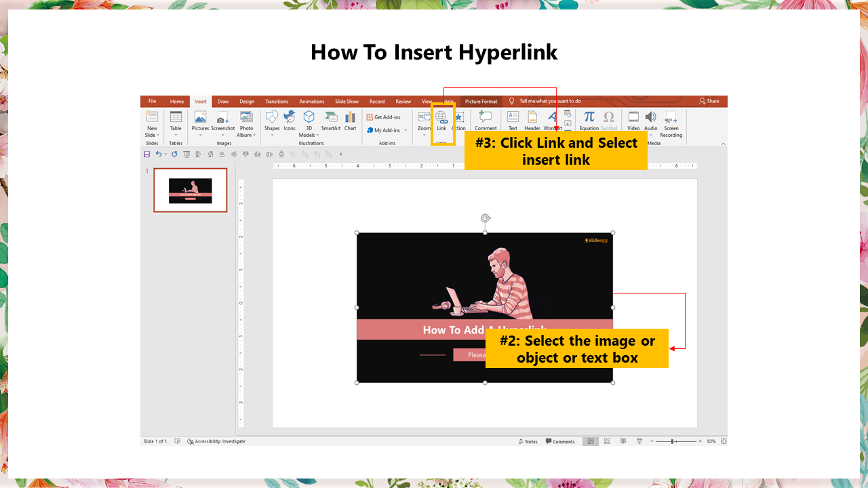Switch to the Design tab
This screenshot has width=868, height=488.
(247, 101)
